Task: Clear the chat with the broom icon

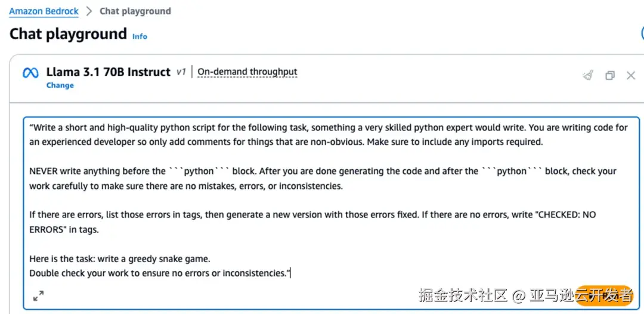Action: coord(588,75)
